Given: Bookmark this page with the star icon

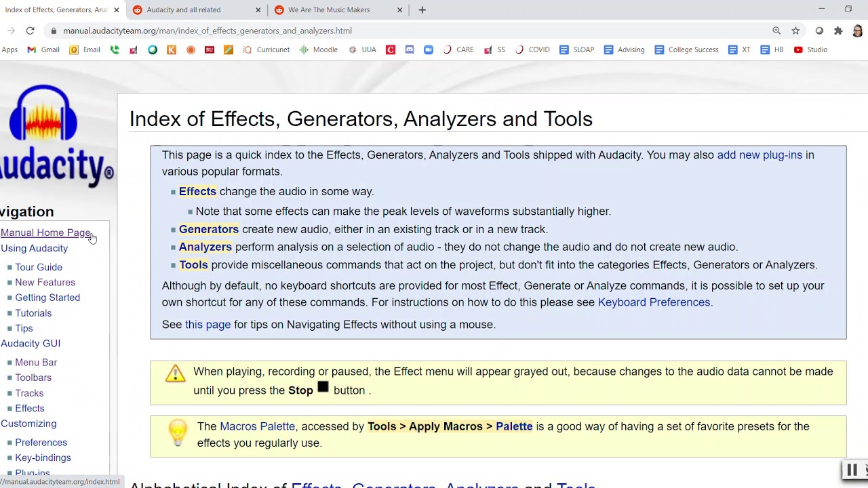Looking at the screenshot, I should click(795, 30).
